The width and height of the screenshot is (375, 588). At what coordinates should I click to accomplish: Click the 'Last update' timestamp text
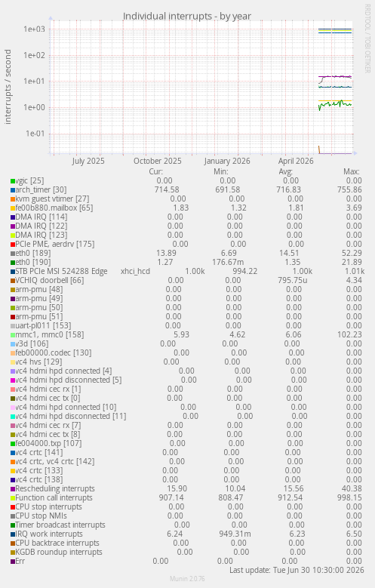(x=297, y=570)
